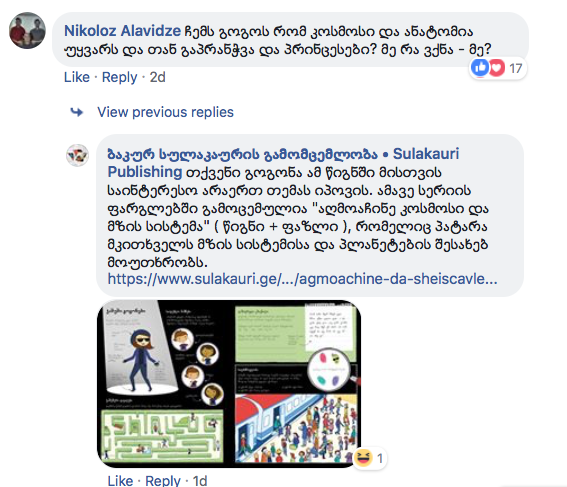
Task: Click the blue thumbs-up reaction icon
Action: tap(480, 68)
